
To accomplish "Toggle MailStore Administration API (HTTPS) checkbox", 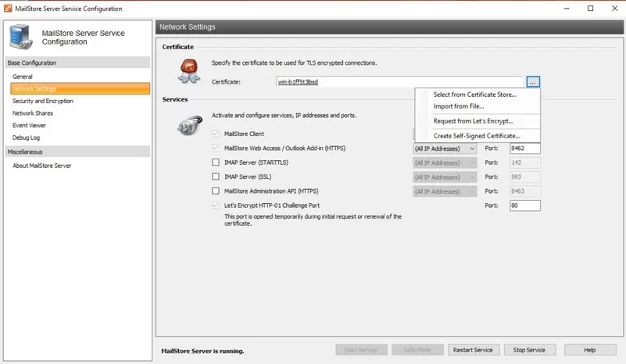I will point(216,191).
